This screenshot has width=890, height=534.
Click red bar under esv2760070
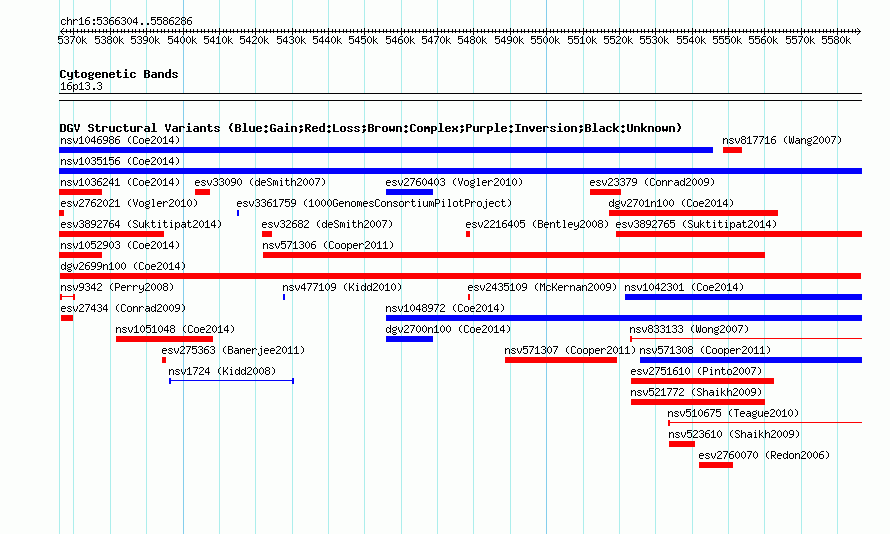tap(716, 465)
